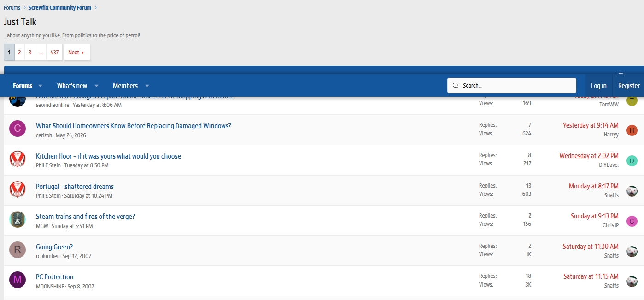
Task: Click the Next page button
Action: tap(77, 53)
